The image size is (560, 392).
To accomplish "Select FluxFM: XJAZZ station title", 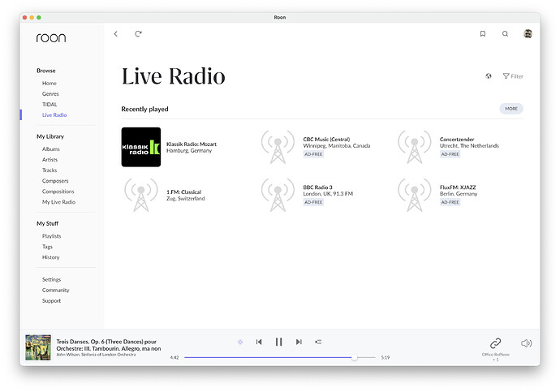I will point(458,187).
